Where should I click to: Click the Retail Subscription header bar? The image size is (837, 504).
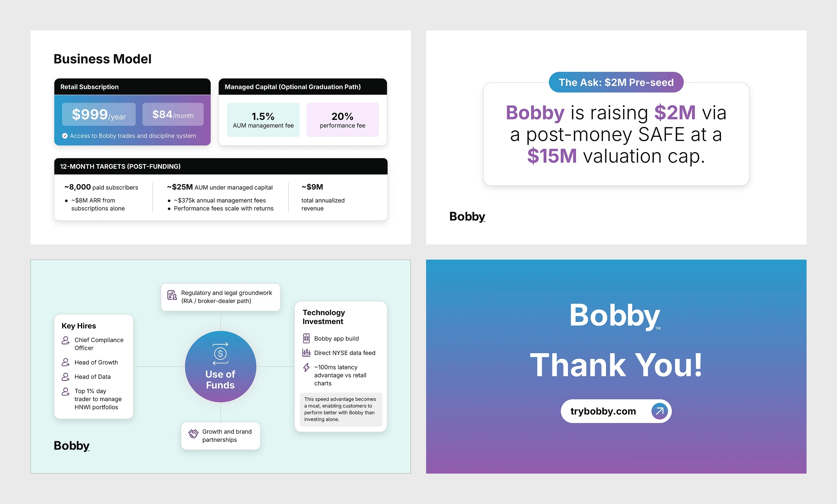[x=132, y=87]
